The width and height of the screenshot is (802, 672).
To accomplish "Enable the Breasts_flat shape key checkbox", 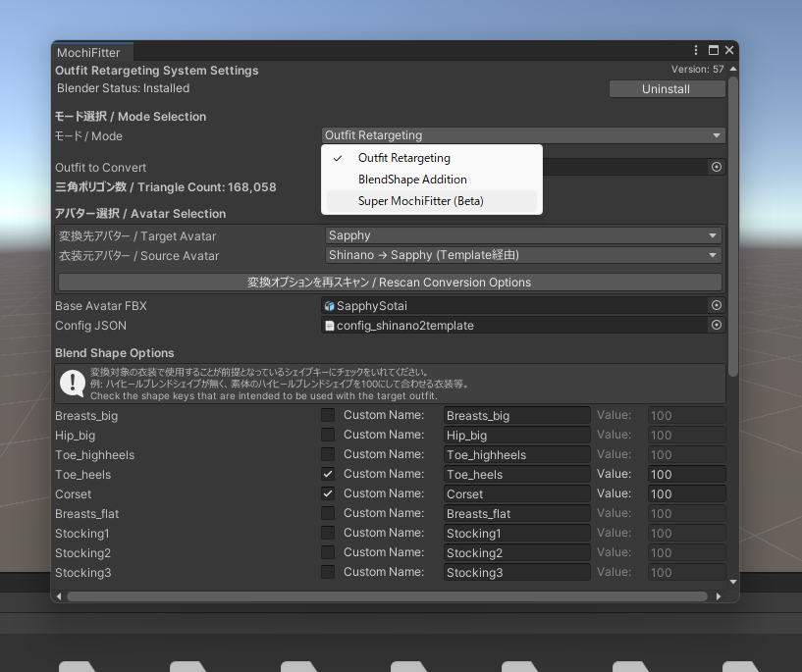I will 328,513.
